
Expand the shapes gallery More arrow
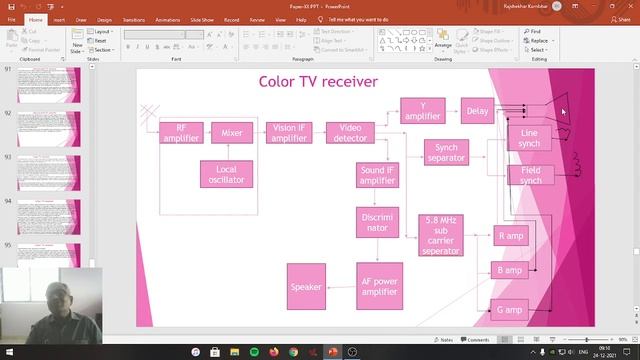coord(430,49)
